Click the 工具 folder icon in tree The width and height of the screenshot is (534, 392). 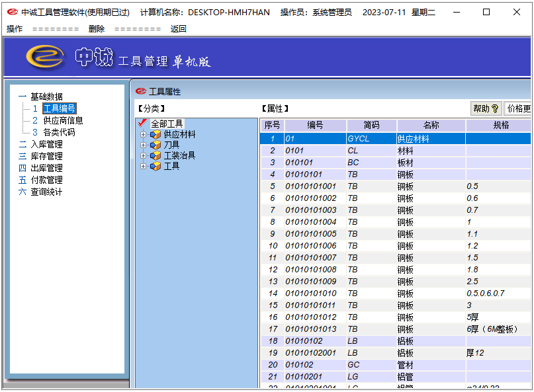coord(156,166)
